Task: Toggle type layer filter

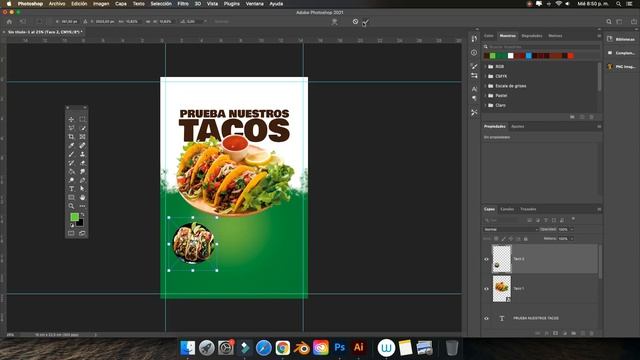Action: tap(546, 220)
